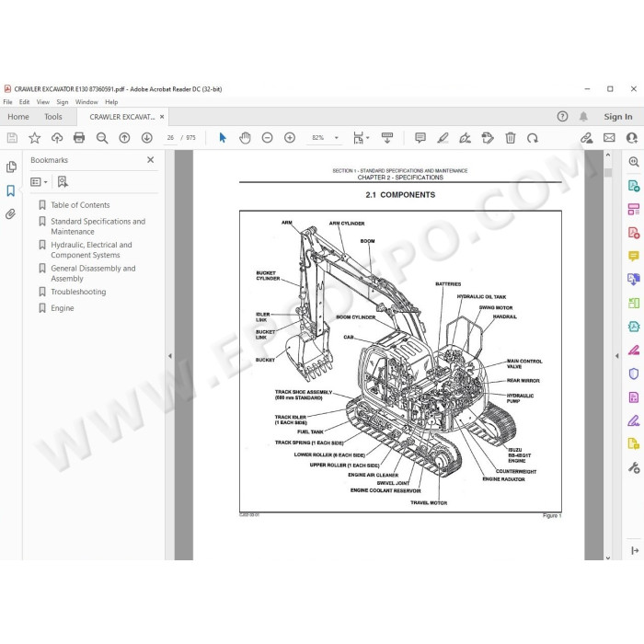Click the upload to cloud icon
644x644 pixels.
coord(57,138)
